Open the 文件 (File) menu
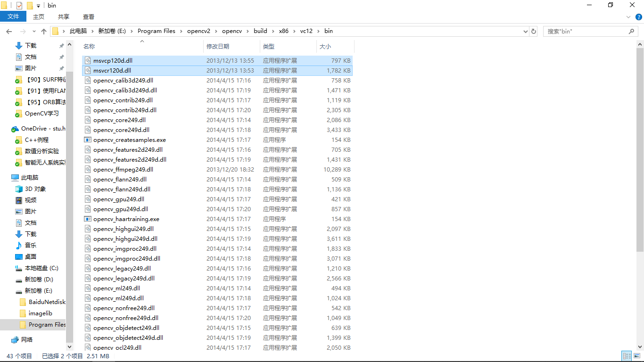 click(x=13, y=16)
